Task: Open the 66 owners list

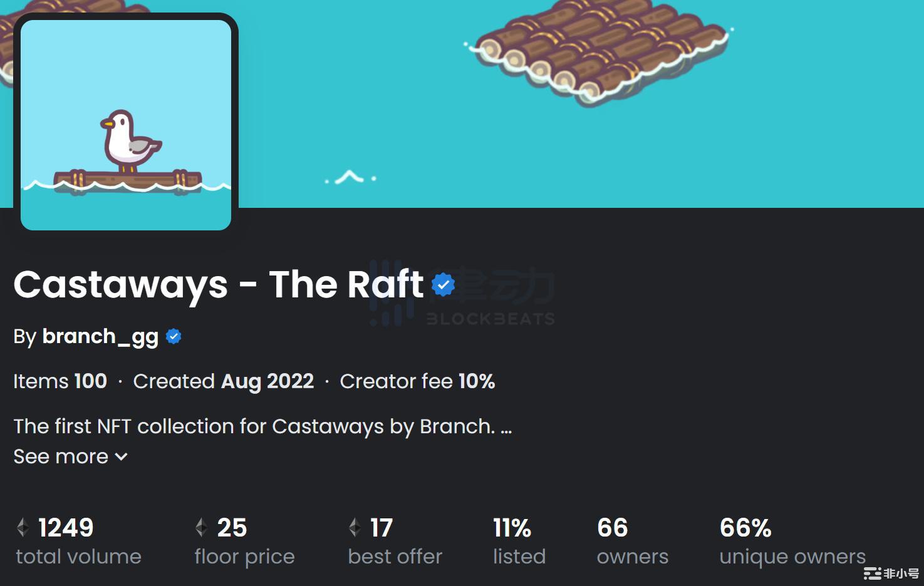Action: click(613, 528)
